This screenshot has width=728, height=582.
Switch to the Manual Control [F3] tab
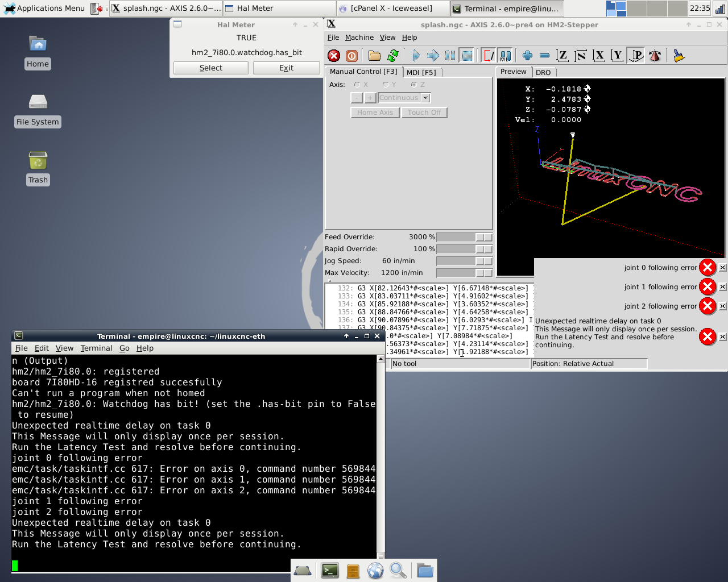(x=363, y=72)
